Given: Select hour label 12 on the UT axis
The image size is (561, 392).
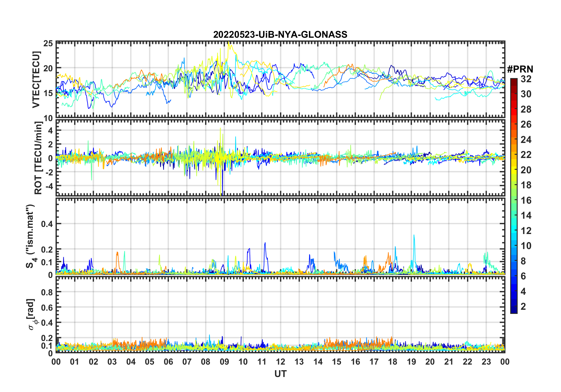Looking at the screenshot, I should pos(280,362).
